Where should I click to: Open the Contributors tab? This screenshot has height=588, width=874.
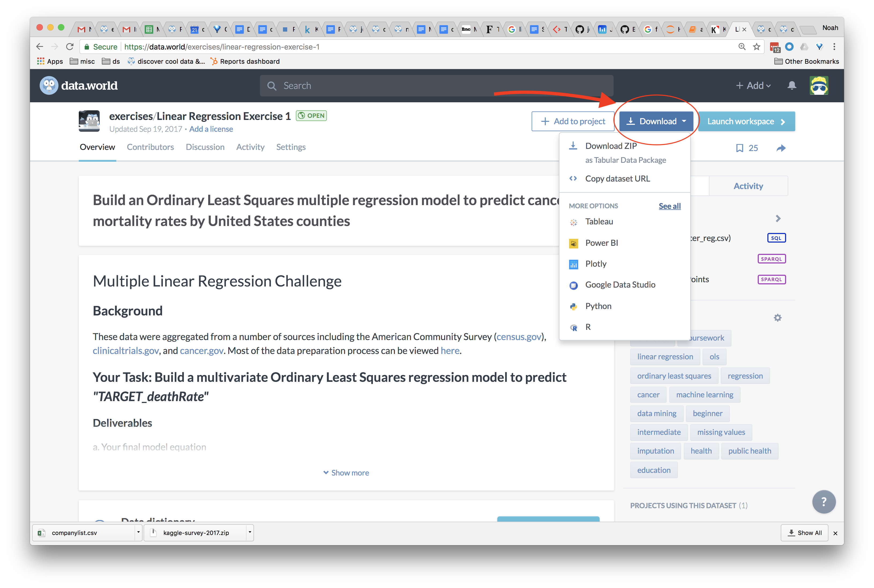coord(150,147)
